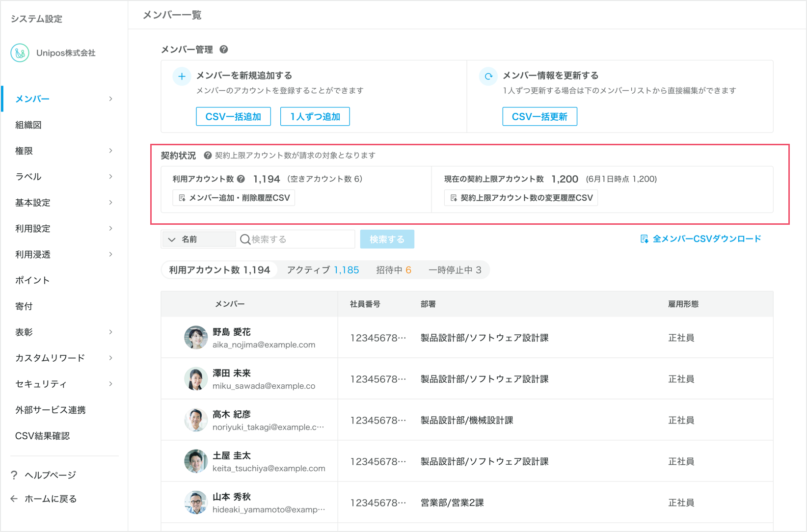Click the CSV一括更新 button

[x=539, y=116]
